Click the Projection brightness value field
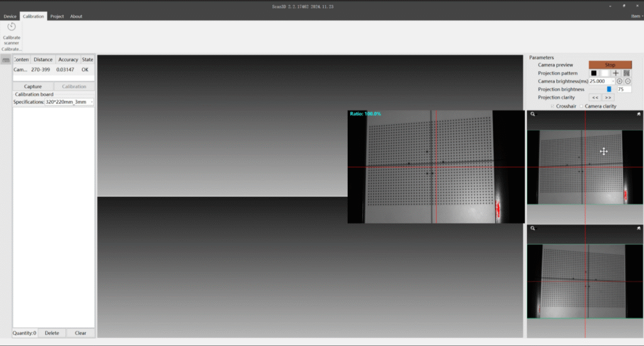 [624, 89]
